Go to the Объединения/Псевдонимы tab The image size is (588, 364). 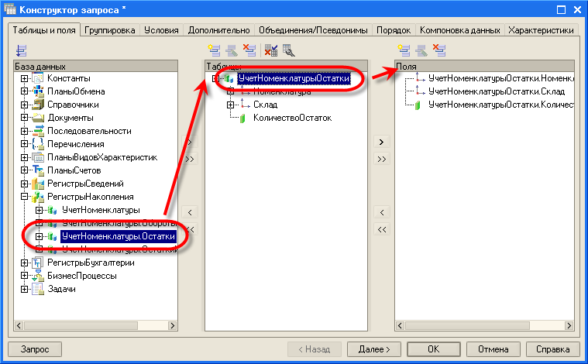pyautogui.click(x=313, y=30)
